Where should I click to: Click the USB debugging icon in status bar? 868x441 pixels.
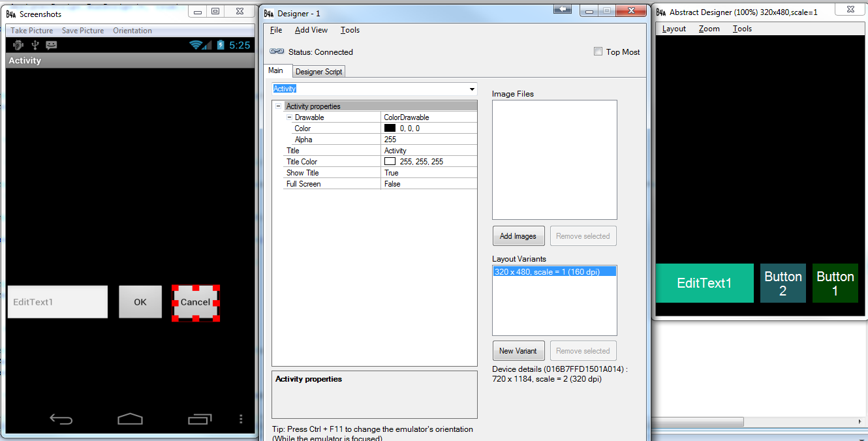(x=35, y=45)
